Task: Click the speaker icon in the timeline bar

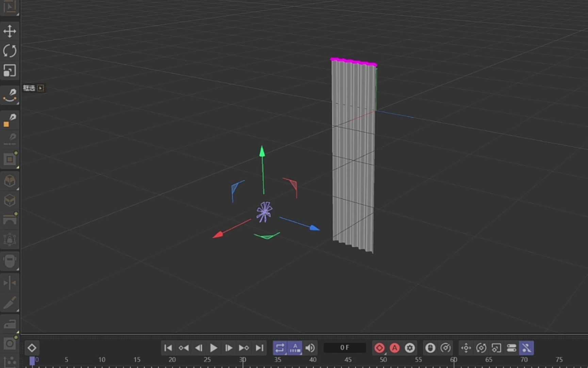Action: (310, 348)
